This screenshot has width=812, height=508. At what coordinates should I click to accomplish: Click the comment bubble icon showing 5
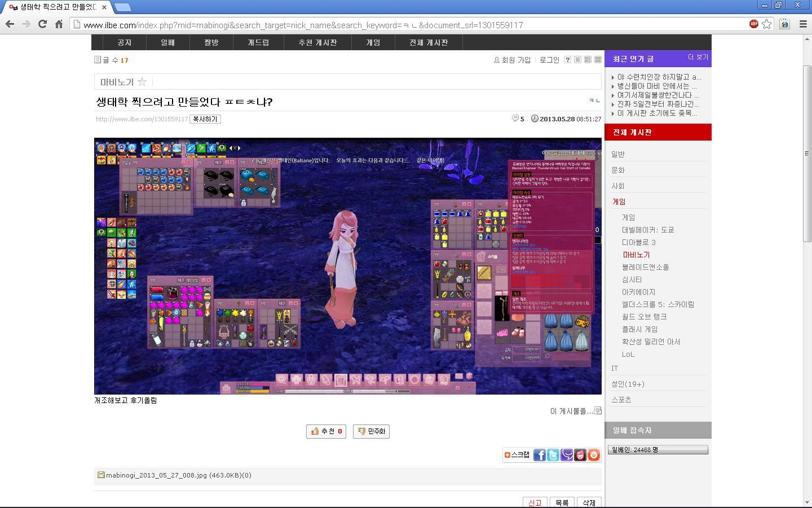(516, 119)
